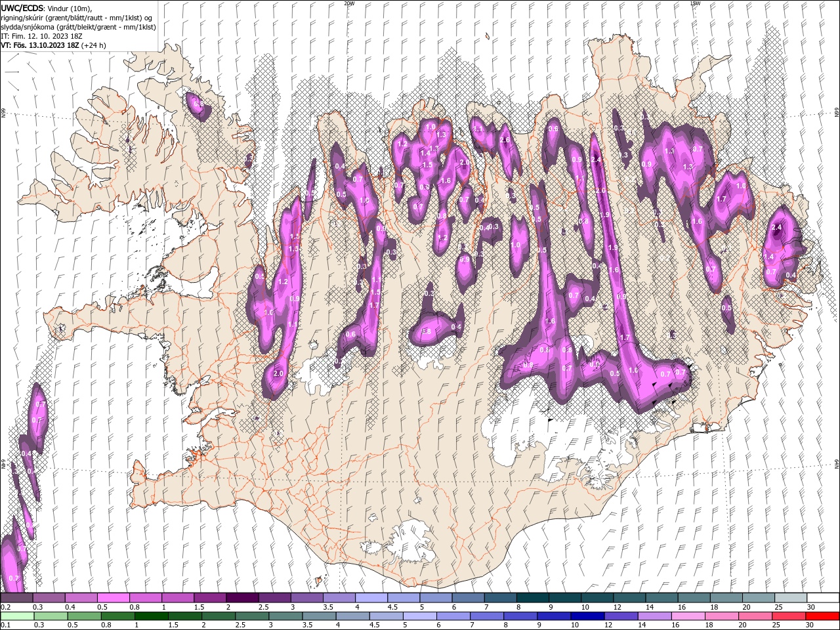The image size is (840, 630).
Task: Select the upper legend swatch starting at 3.5
Action: tap(339, 598)
